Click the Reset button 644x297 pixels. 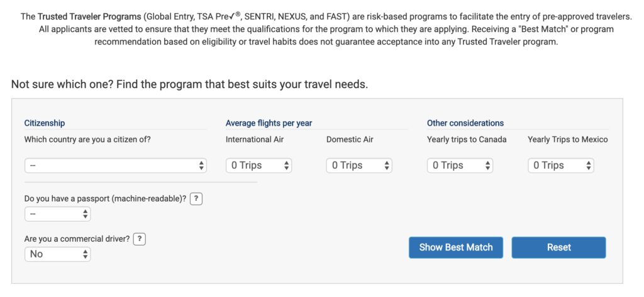(558, 247)
